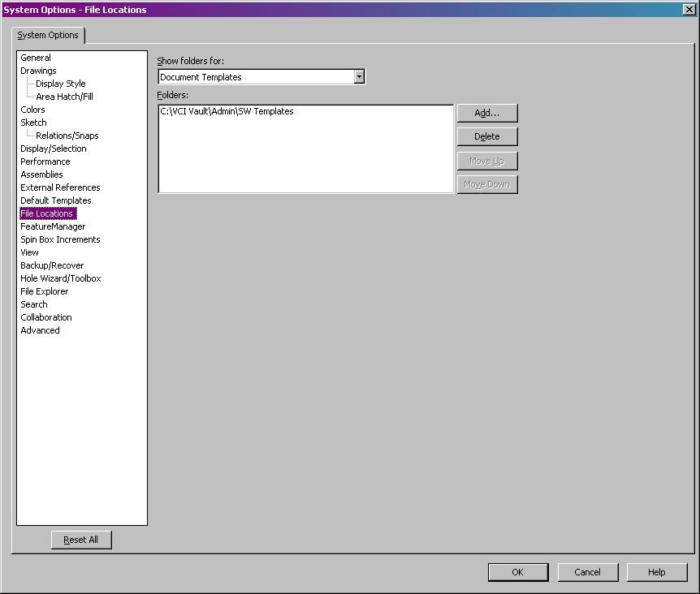The image size is (700, 594).
Task: Select Display Style under Drawings
Action: [x=61, y=84]
